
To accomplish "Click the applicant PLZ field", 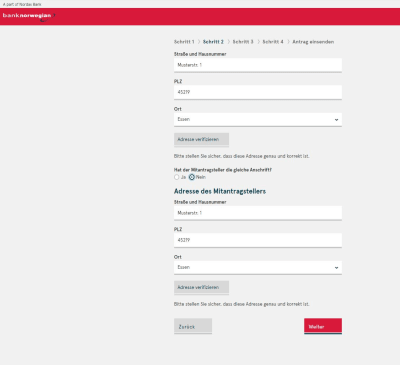I will point(258,92).
